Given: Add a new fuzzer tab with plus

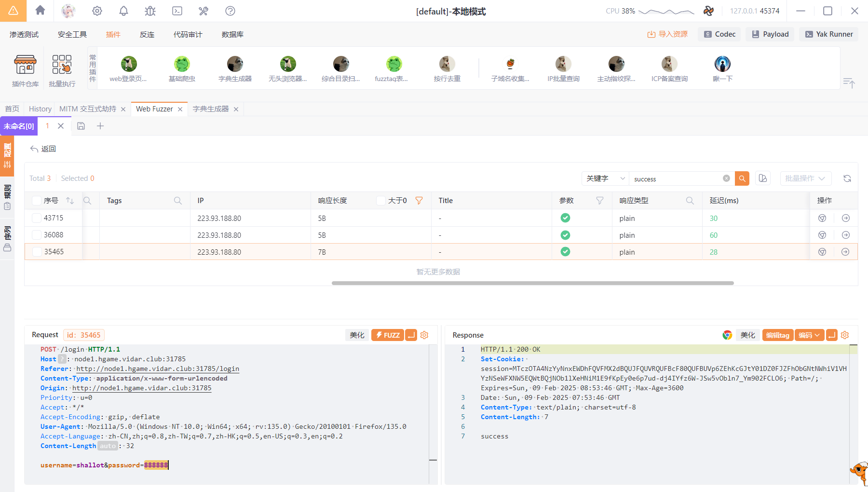Looking at the screenshot, I should [x=100, y=126].
